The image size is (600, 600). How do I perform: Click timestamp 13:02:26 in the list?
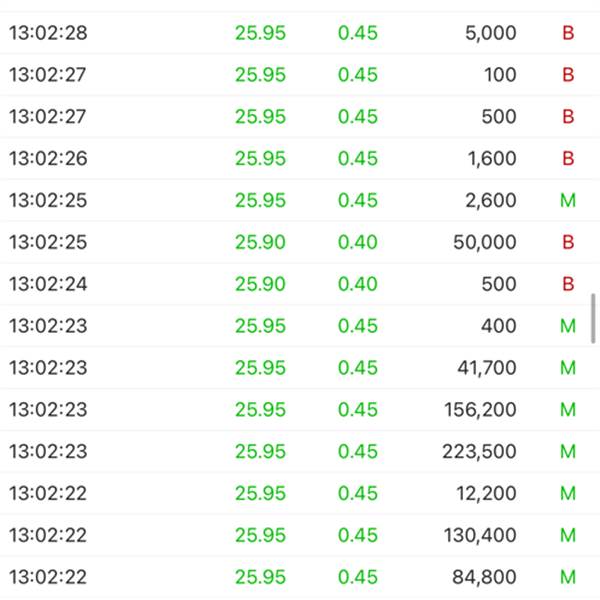pyautogui.click(x=48, y=158)
